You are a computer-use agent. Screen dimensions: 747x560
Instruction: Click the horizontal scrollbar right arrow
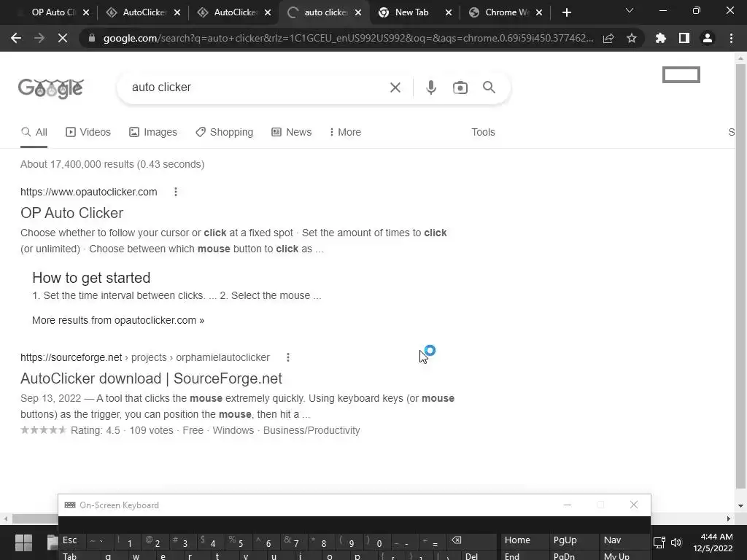pyautogui.click(x=729, y=518)
